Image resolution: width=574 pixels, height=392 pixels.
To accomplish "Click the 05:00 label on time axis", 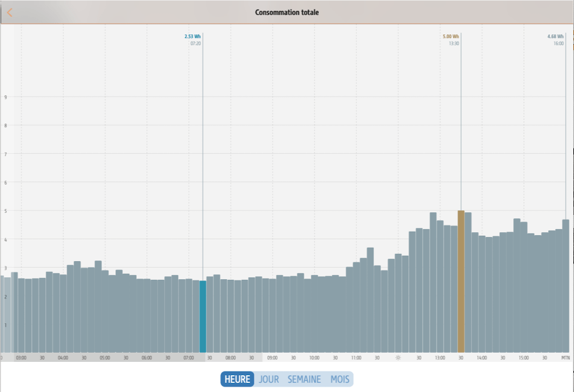I will (x=105, y=358).
